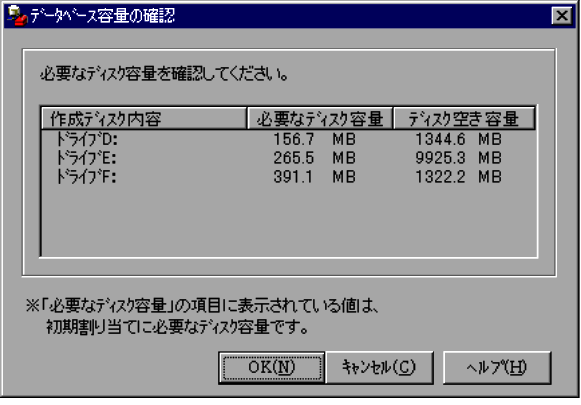Select the ドライブF: row

pos(288,176)
